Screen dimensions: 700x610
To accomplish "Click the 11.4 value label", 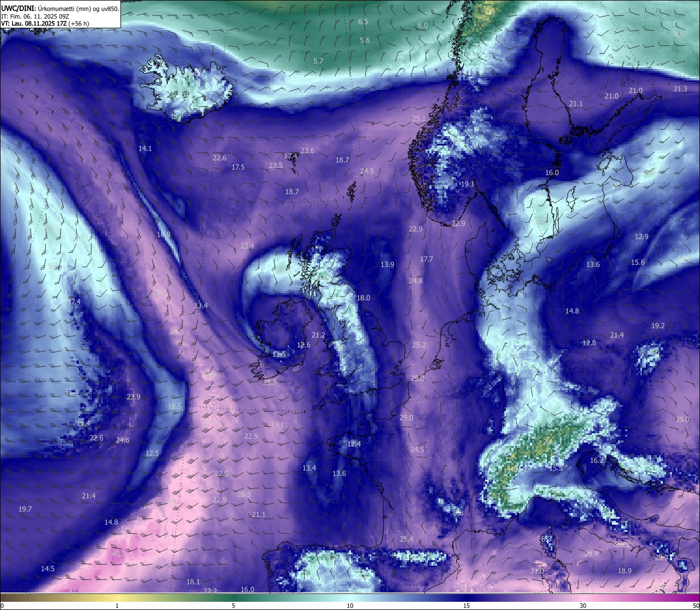I will [83, 423].
